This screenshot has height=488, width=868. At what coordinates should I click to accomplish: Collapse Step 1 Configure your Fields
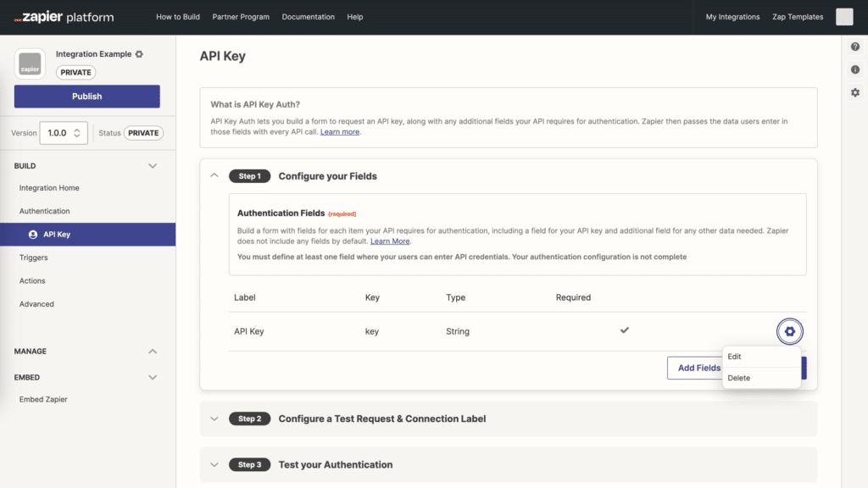pyautogui.click(x=214, y=175)
